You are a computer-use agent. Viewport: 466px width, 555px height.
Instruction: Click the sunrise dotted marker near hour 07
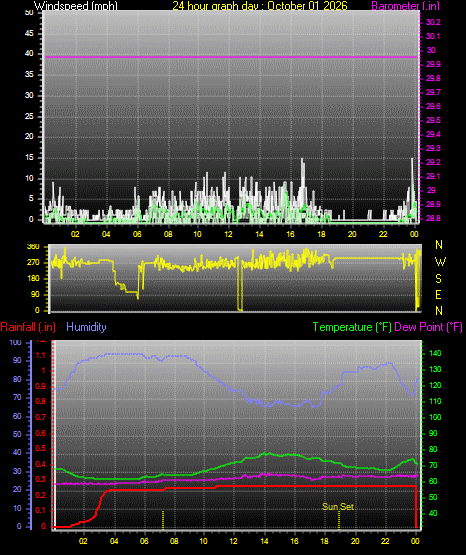pos(163,520)
